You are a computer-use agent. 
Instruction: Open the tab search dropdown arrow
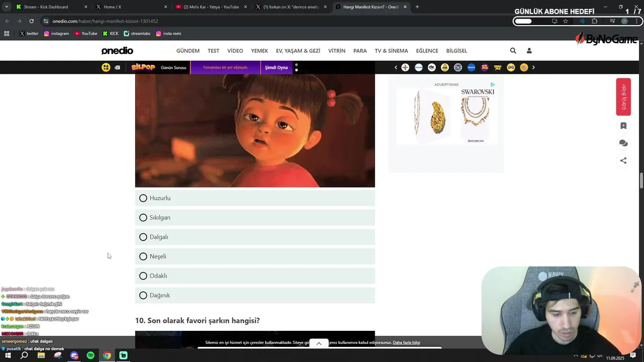coord(6,7)
